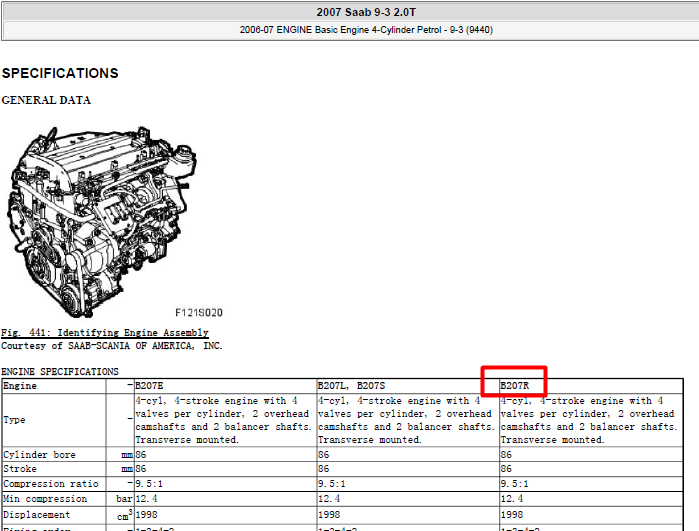Select the 'B207R' column header cell
The image size is (699, 531).
591,386
